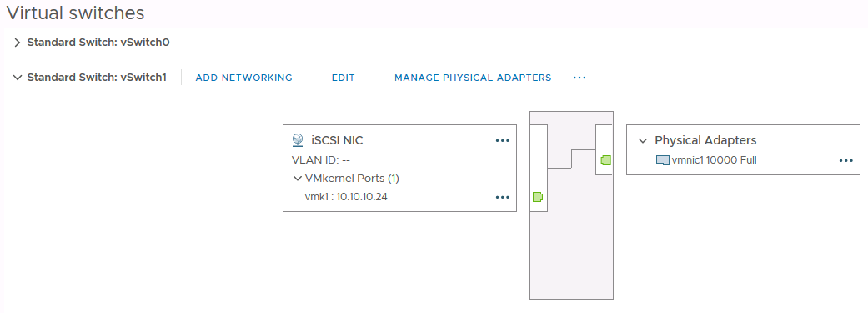868x313 pixels.
Task: Select the vmk1 : 10.10.10.24 VMkernel port
Action: click(346, 197)
